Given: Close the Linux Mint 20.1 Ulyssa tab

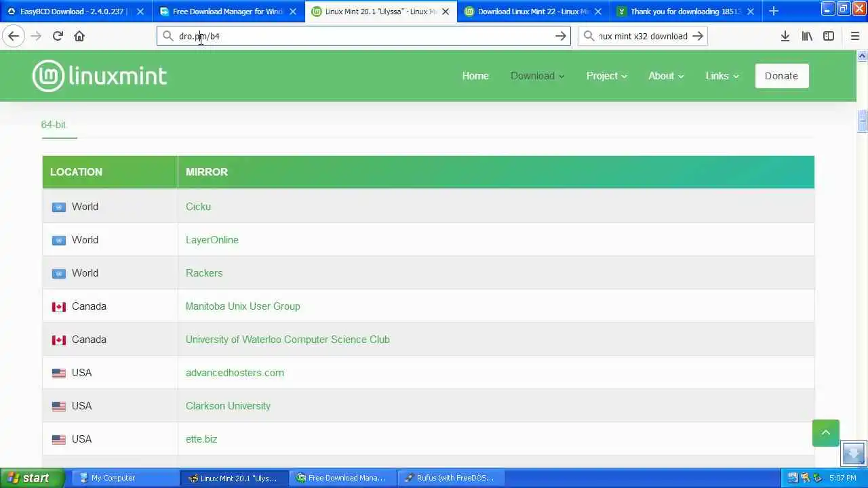Looking at the screenshot, I should tap(446, 12).
